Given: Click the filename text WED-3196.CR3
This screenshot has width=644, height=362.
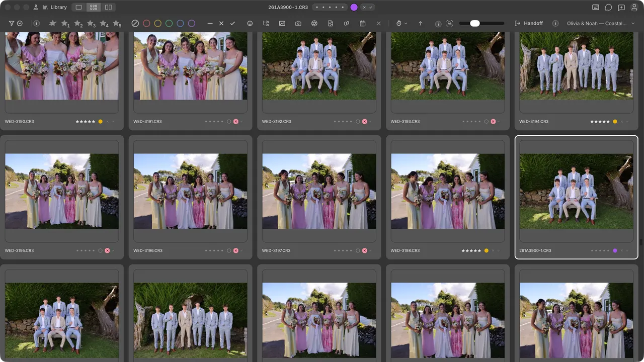Looking at the screenshot, I should click(x=148, y=250).
